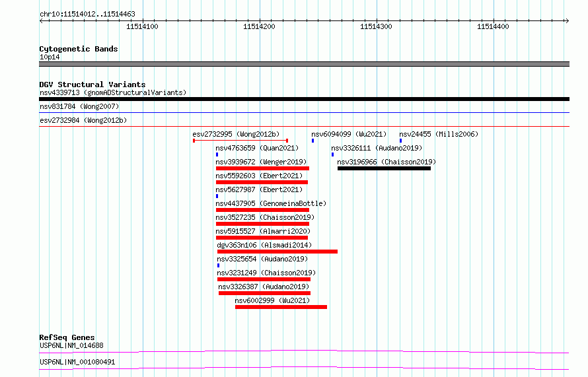Click the nsv4339713 gnomADStructuralVariants label
Screen dimensions: 588x377
(113, 92)
